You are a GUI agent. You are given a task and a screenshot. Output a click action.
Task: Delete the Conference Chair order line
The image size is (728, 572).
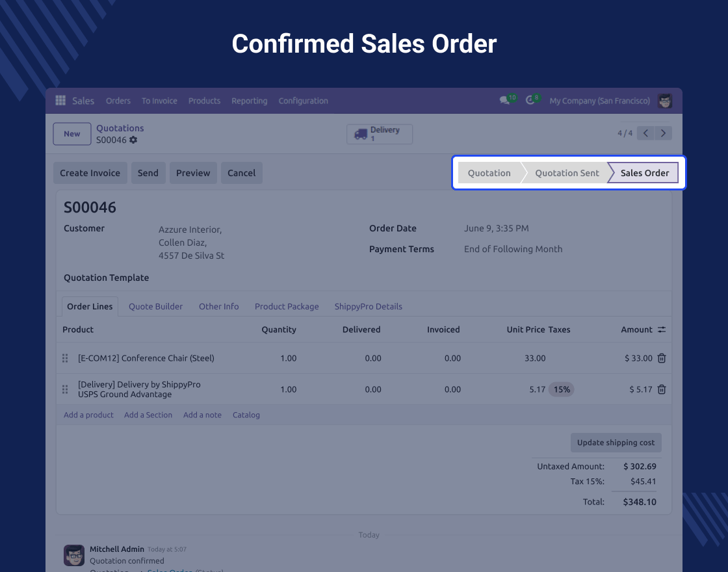(662, 358)
